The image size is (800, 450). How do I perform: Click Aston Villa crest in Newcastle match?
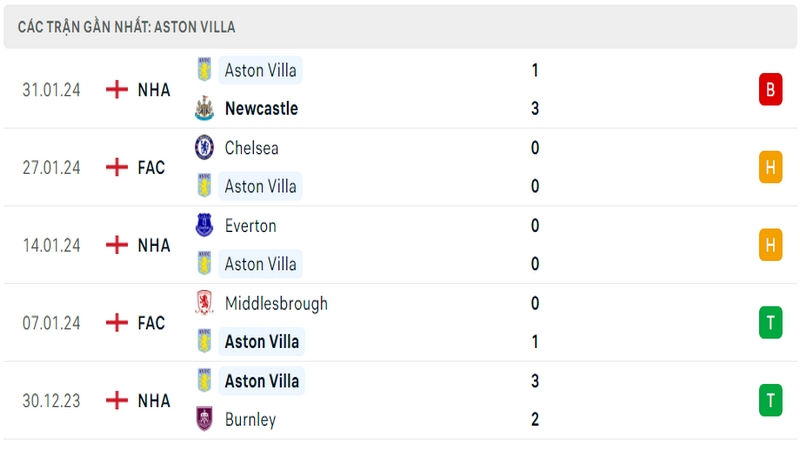coord(204,69)
